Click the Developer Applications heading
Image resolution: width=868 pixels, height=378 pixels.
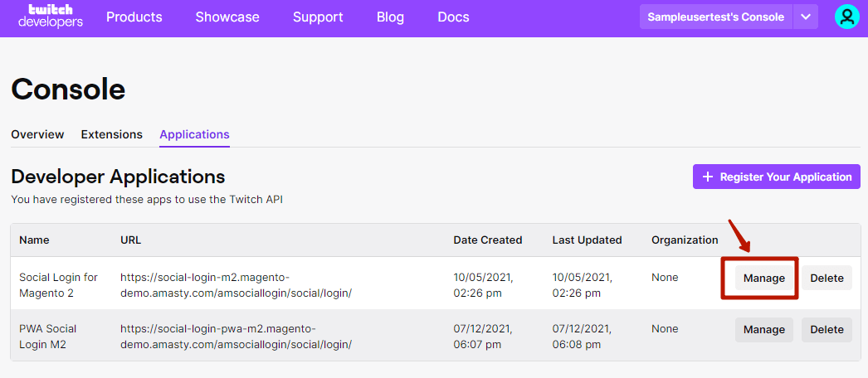tap(118, 177)
